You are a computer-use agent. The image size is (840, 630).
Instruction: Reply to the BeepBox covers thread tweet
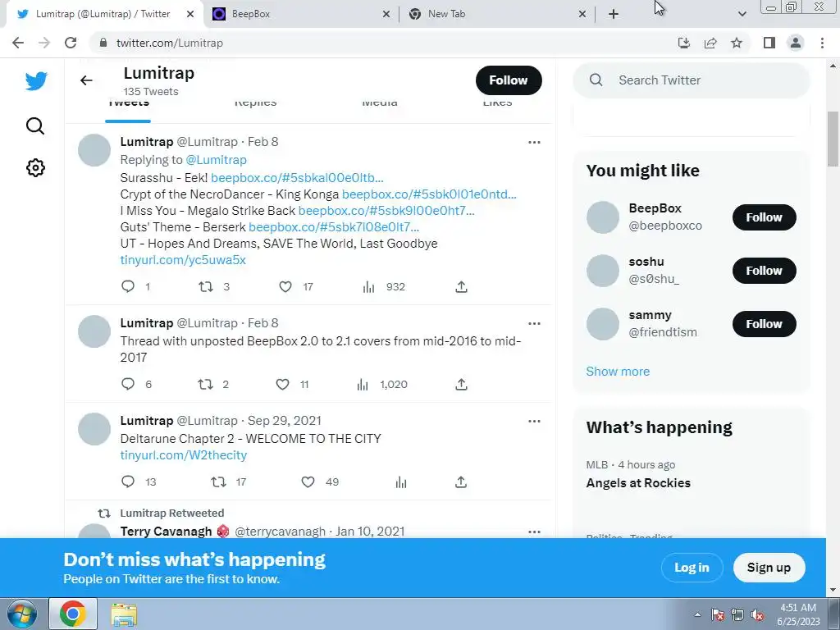127,384
